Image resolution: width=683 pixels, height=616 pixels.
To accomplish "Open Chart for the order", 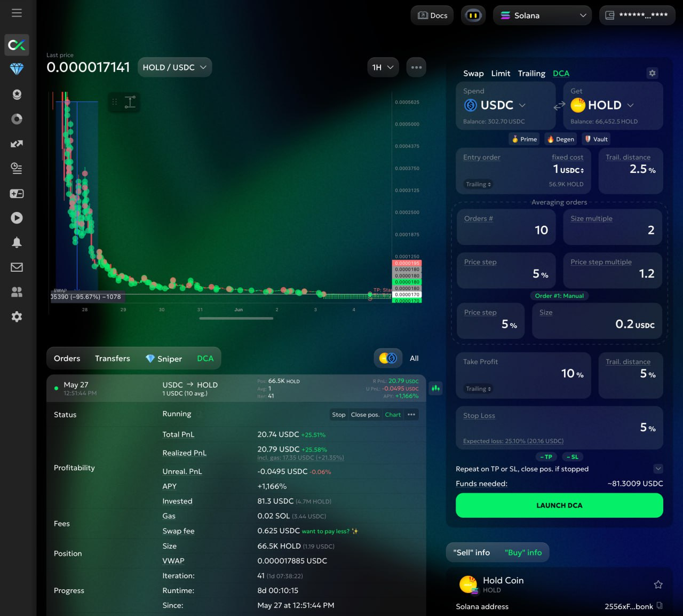I will click(x=393, y=415).
